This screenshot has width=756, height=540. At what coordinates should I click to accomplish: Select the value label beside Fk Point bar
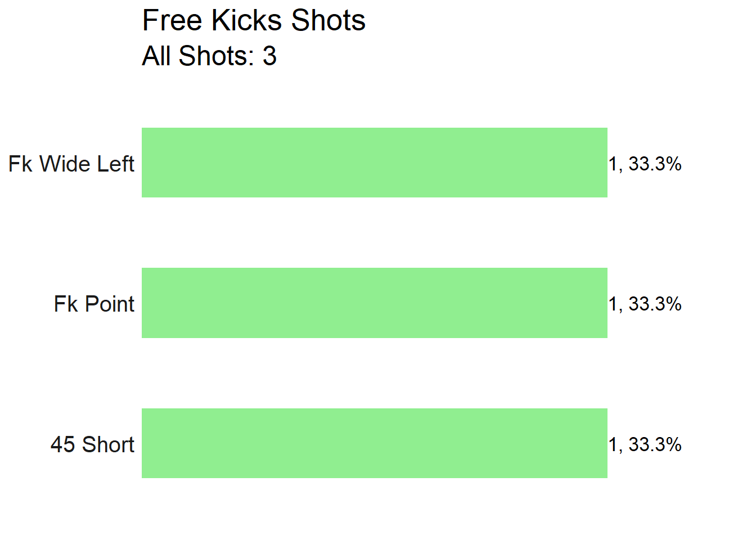[x=645, y=304]
